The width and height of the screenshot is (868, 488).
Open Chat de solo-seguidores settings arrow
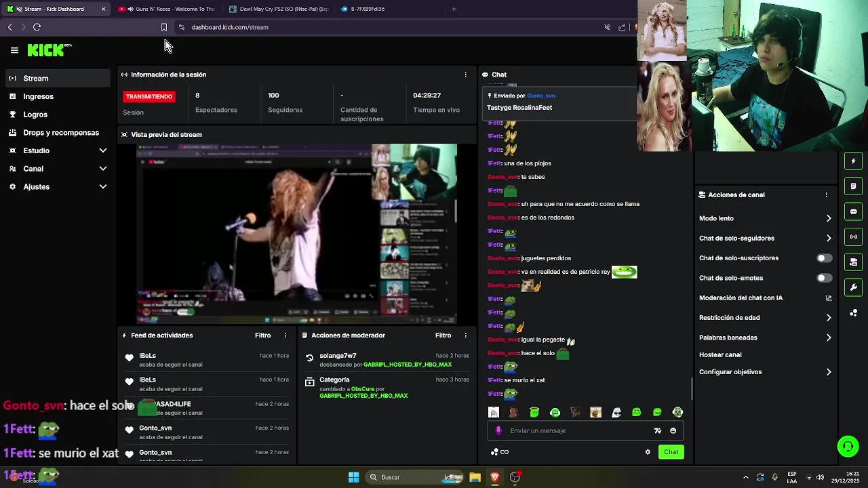pos(829,238)
